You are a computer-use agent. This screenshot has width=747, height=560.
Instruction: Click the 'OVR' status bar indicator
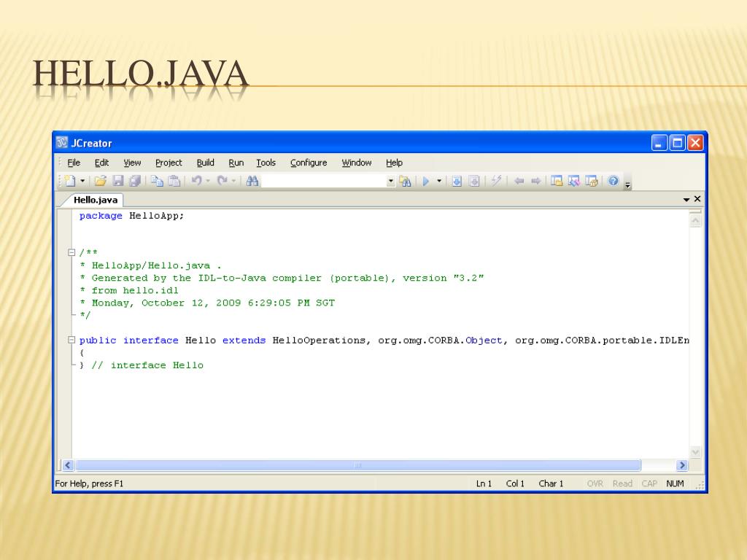point(595,484)
